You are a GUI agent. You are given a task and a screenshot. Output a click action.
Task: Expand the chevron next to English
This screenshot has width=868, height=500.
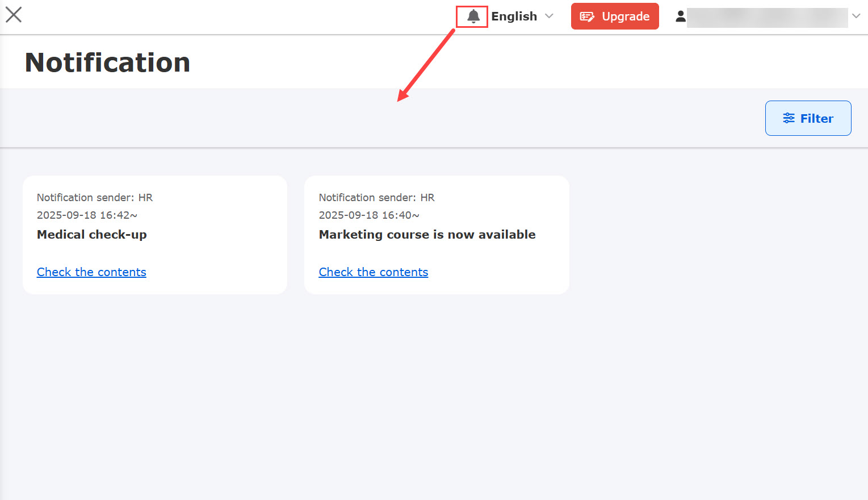click(x=549, y=16)
